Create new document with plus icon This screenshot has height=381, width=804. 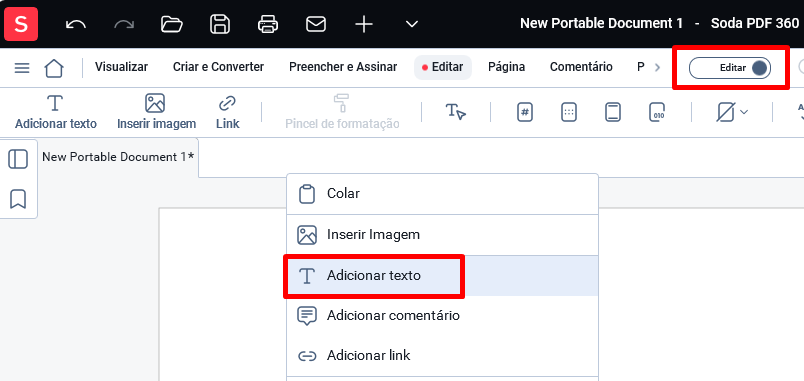[x=364, y=24]
